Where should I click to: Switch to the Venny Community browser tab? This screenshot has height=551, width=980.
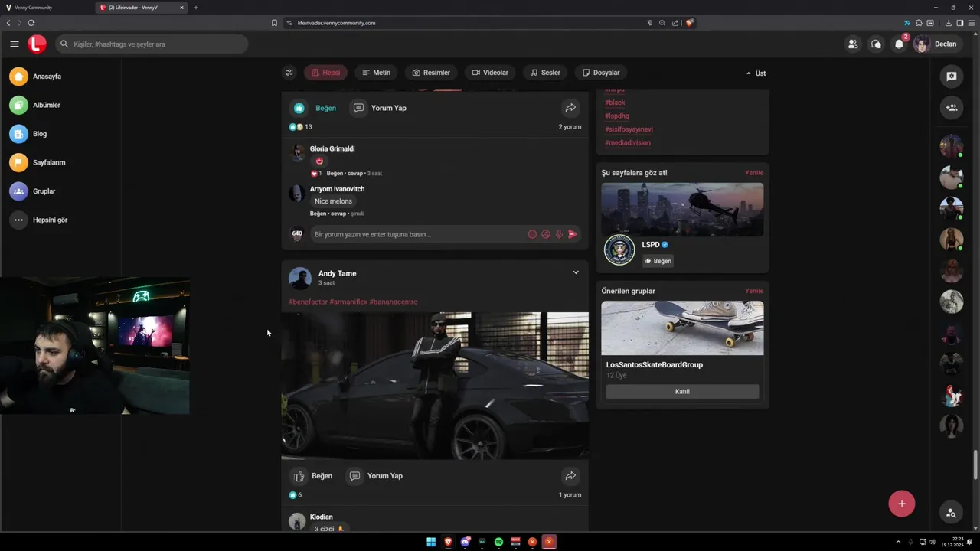click(x=46, y=8)
